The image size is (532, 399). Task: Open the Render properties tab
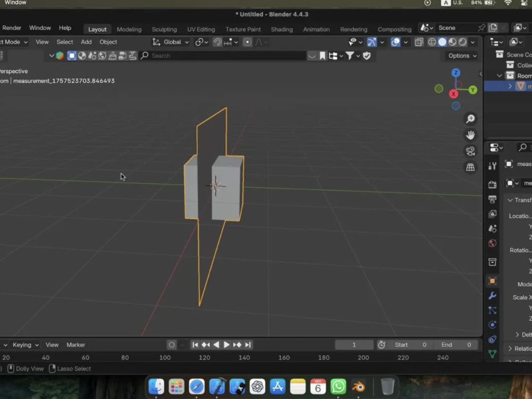[x=492, y=184]
